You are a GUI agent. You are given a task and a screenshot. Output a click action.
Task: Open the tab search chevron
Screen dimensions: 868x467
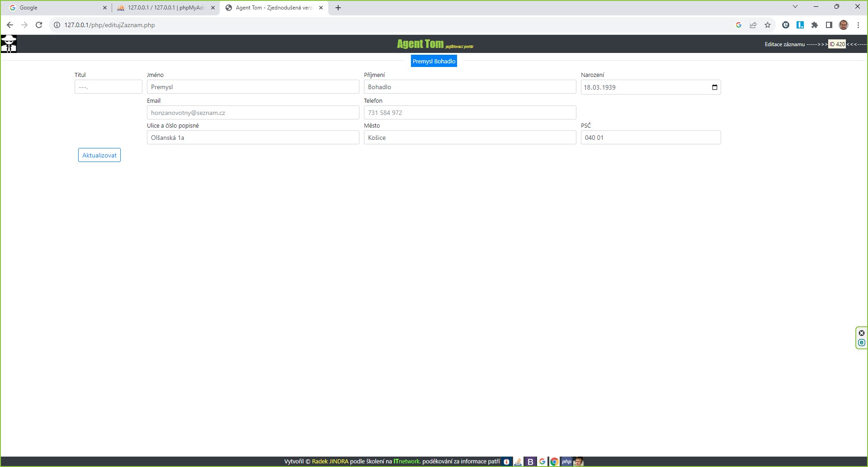[795, 7]
